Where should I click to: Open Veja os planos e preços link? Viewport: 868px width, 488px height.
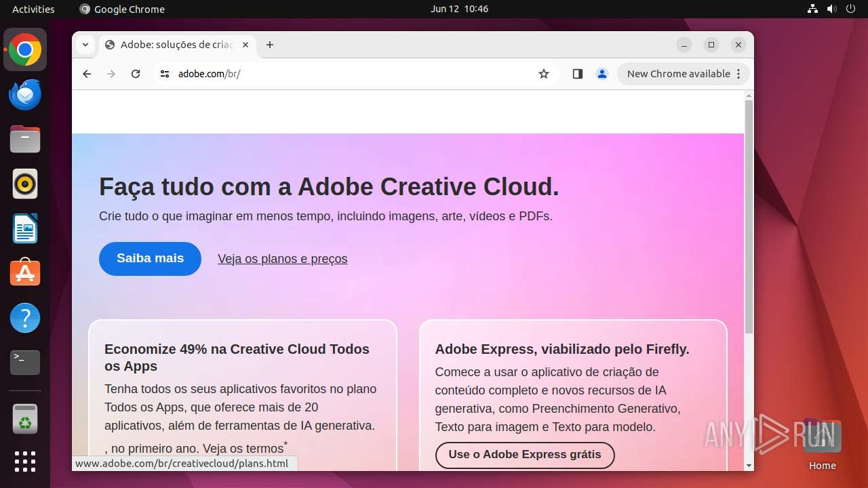282,259
